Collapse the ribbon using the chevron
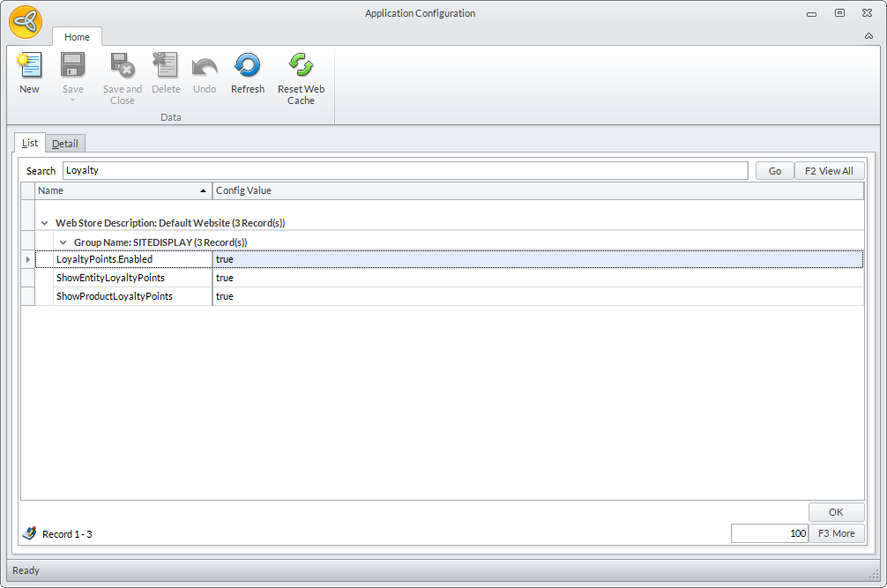The height and width of the screenshot is (588, 887). pyautogui.click(x=868, y=36)
